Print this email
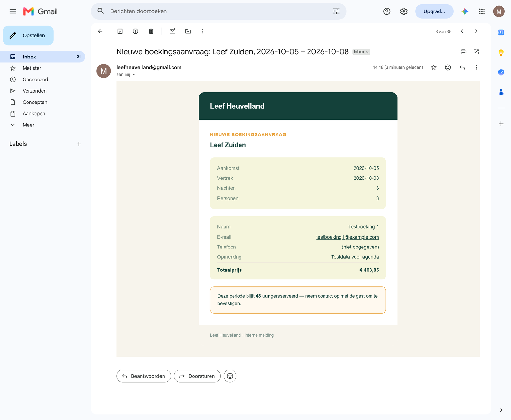This screenshot has height=420, width=511. (x=463, y=52)
